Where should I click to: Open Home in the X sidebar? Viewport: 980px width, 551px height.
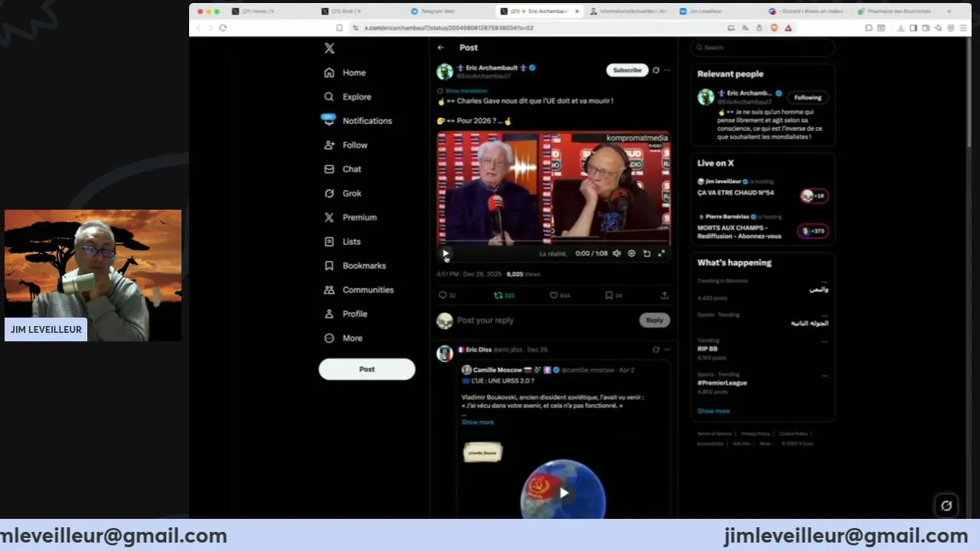(345, 73)
